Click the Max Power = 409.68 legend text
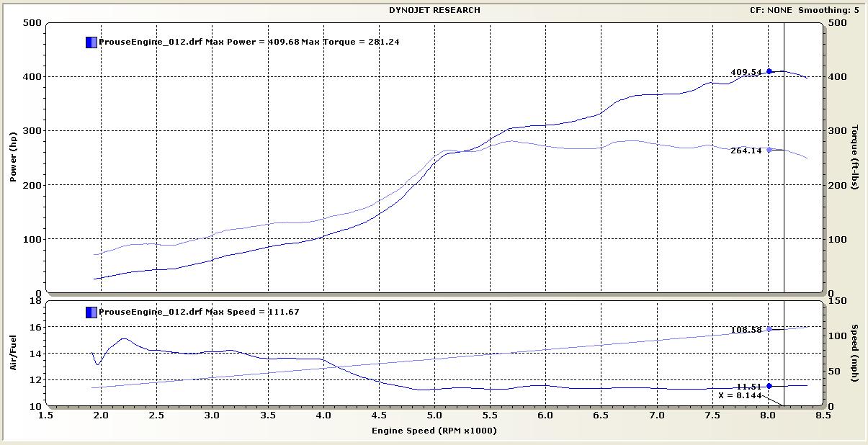 click(252, 42)
